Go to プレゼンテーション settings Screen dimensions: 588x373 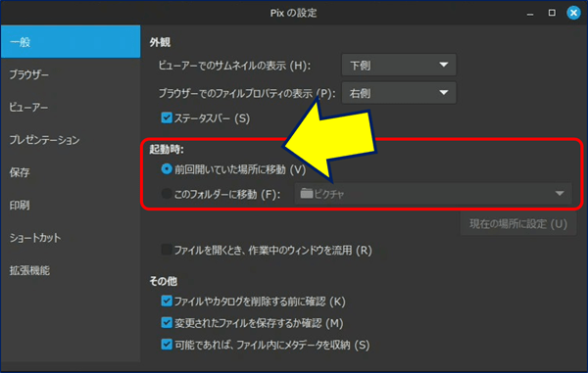pyautogui.click(x=71, y=140)
